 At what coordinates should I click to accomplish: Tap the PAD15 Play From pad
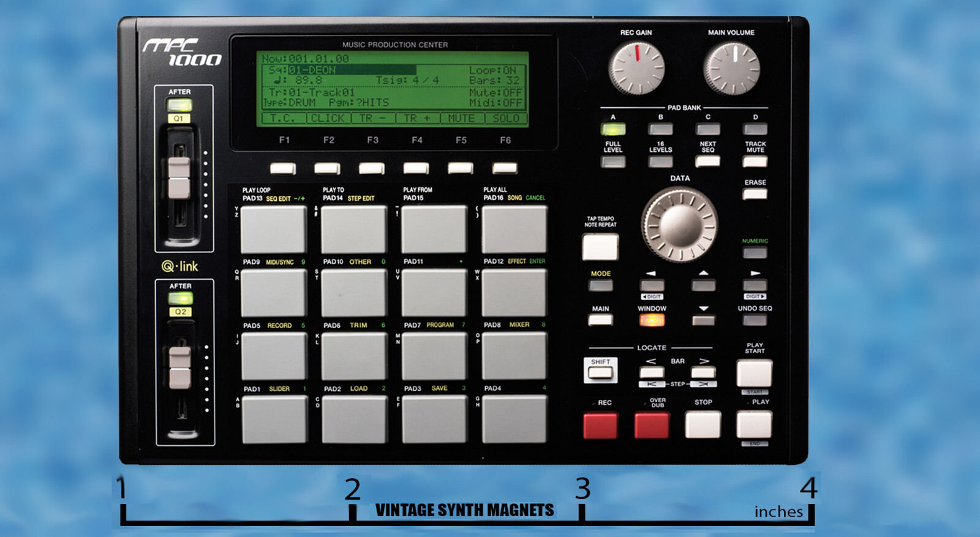434,229
